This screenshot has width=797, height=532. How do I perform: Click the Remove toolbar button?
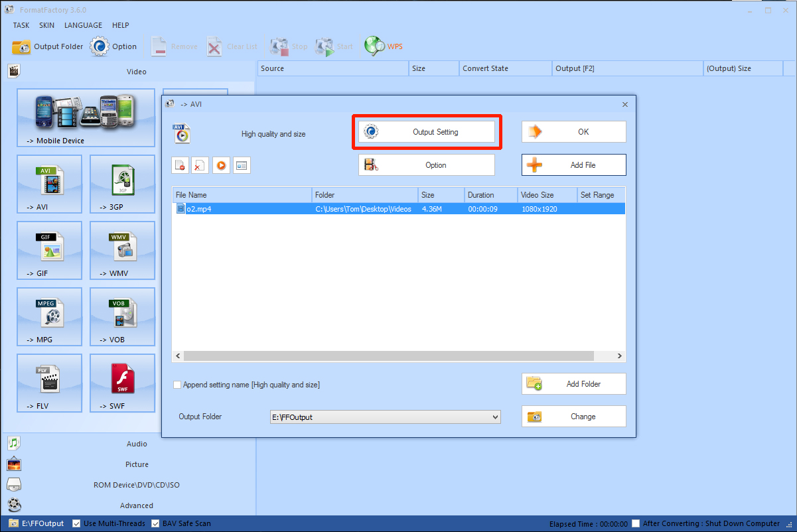(174, 46)
